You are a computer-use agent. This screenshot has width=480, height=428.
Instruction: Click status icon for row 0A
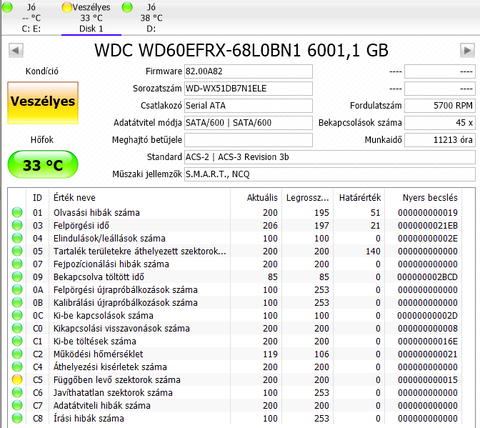(17, 289)
